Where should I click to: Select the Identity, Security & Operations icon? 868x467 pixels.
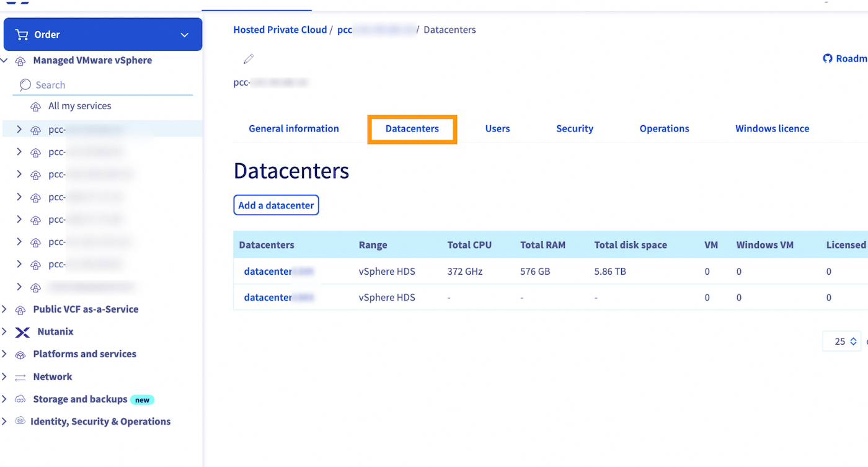pos(20,421)
